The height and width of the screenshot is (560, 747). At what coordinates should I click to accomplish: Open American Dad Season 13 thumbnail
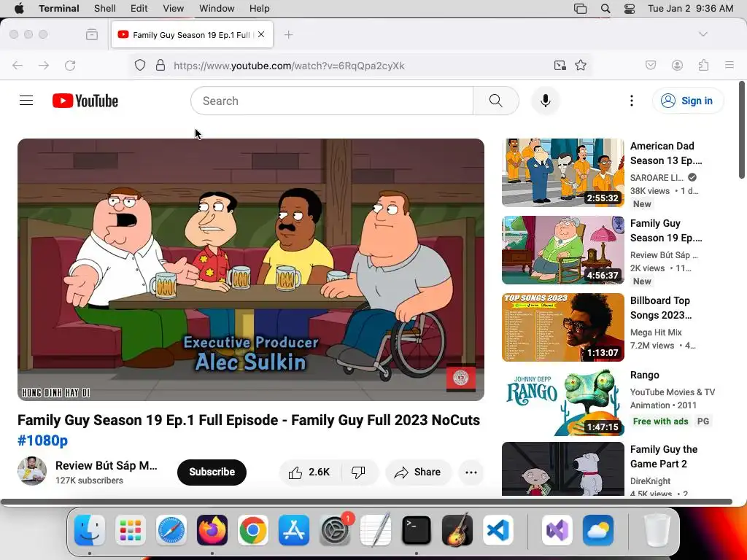coord(562,172)
